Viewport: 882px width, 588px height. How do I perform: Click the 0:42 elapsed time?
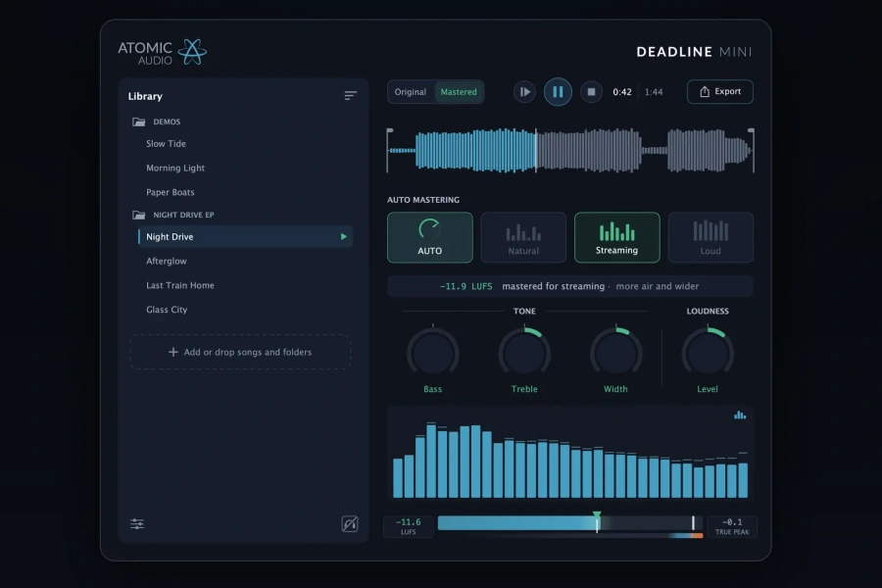click(622, 92)
